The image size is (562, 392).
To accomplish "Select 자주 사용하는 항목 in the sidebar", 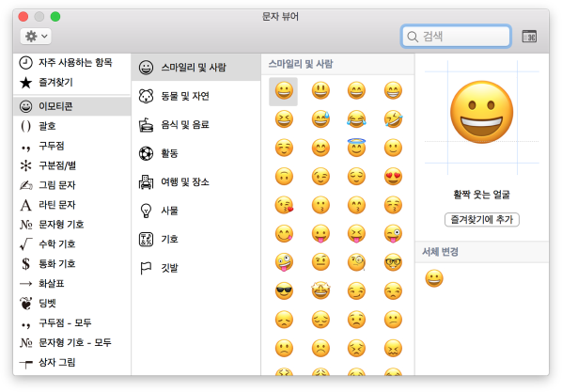I will coord(71,62).
